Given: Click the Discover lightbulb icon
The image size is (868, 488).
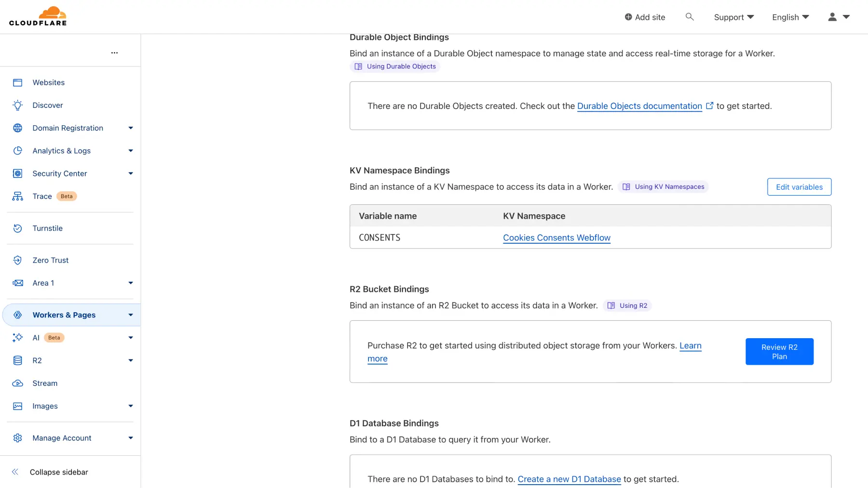Looking at the screenshot, I should [x=18, y=105].
